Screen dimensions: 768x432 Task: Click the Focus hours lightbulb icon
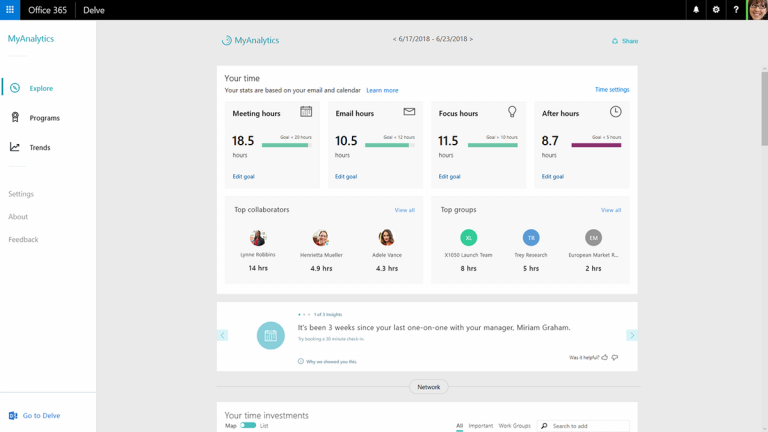click(x=512, y=112)
